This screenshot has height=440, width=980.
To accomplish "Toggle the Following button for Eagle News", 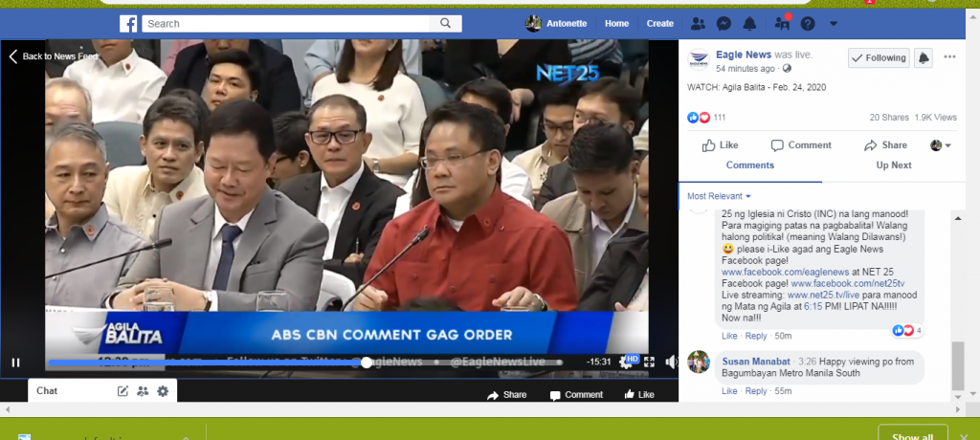I will [x=878, y=57].
